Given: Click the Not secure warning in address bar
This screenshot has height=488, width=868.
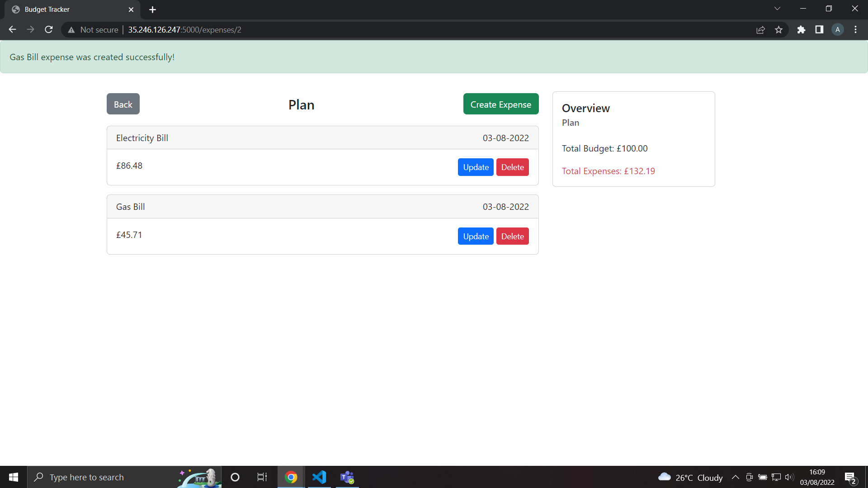Looking at the screenshot, I should pyautogui.click(x=93, y=29).
